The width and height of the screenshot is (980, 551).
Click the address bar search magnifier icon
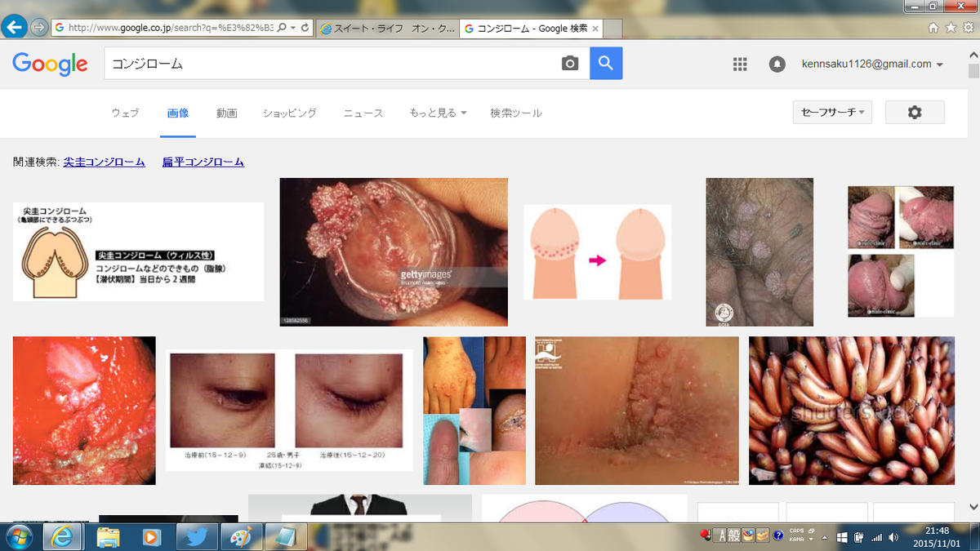pos(282,27)
